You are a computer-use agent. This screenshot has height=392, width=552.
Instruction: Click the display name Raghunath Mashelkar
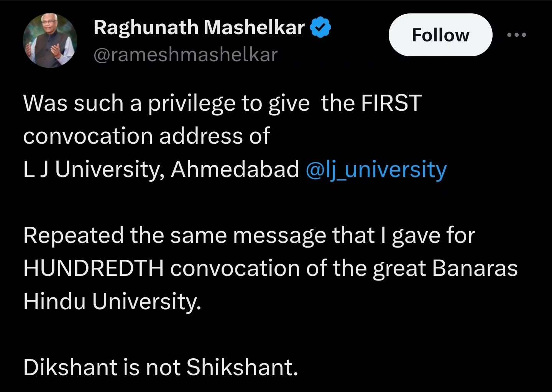[199, 28]
